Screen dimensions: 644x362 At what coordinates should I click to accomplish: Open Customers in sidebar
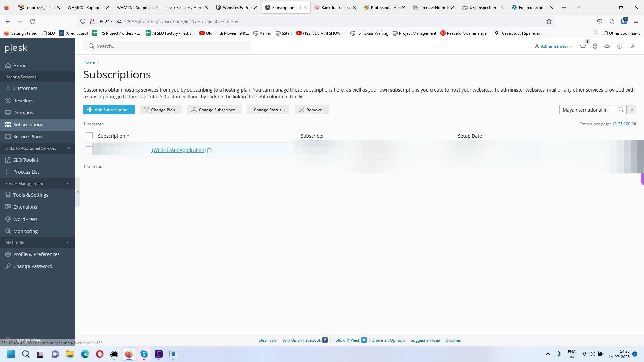(x=38, y=88)
